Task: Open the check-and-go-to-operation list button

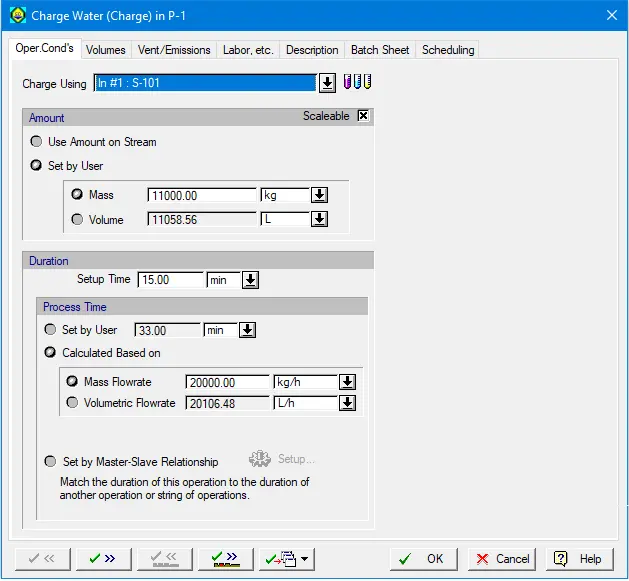Action: (x=287, y=559)
